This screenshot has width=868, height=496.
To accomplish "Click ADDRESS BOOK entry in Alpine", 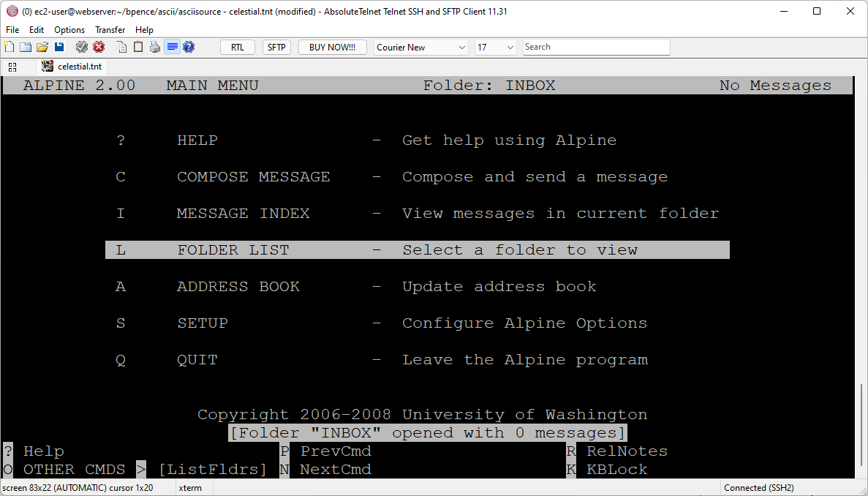I will pyautogui.click(x=238, y=286).
